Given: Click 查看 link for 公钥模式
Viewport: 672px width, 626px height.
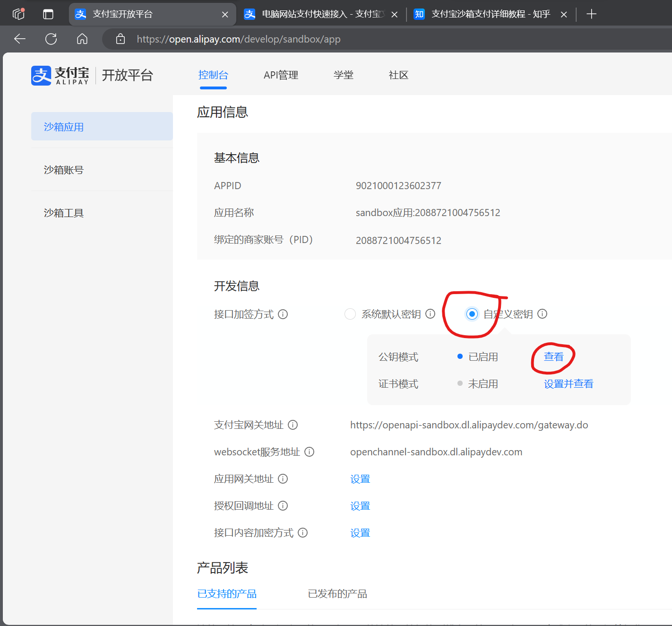Looking at the screenshot, I should click(x=553, y=357).
